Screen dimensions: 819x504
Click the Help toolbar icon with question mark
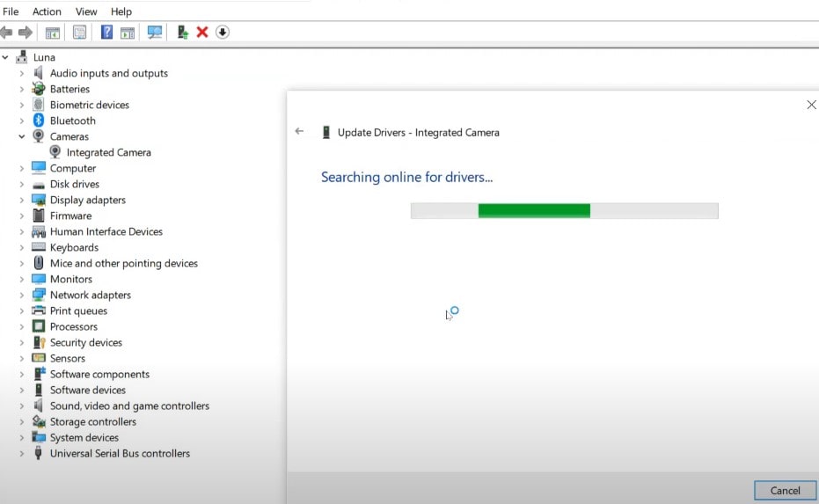click(106, 33)
